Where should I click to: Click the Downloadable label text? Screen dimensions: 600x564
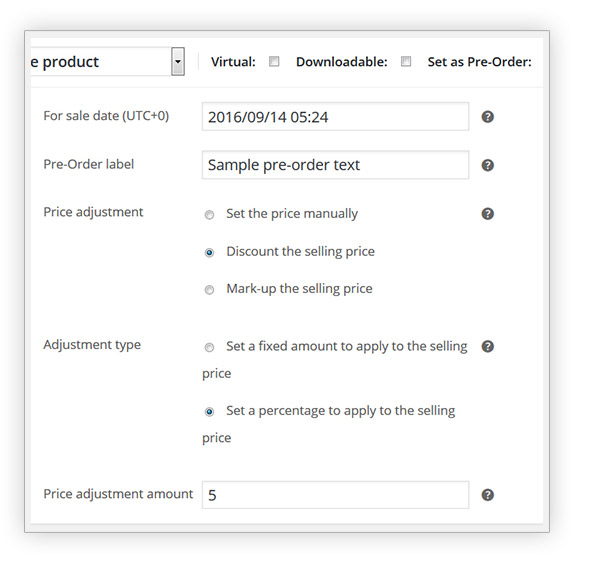[342, 62]
